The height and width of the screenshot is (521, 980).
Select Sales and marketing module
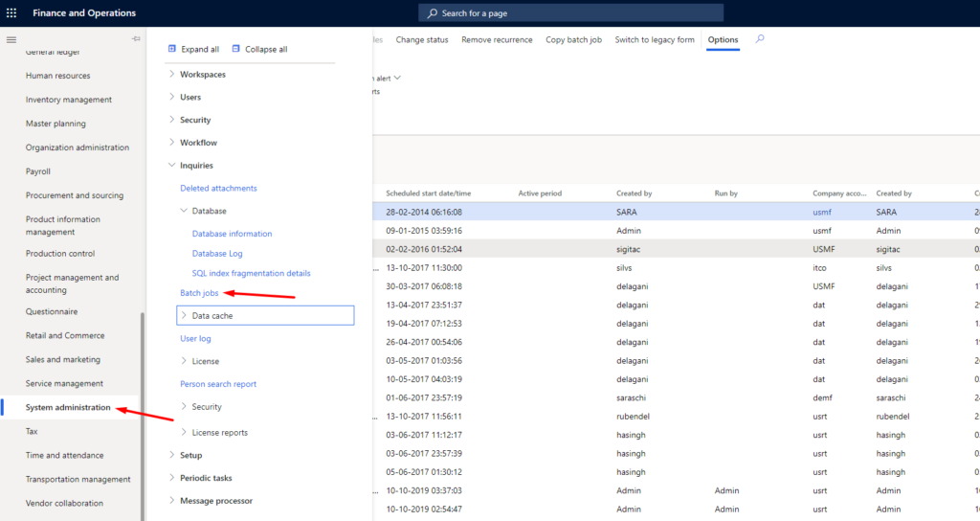click(x=62, y=360)
